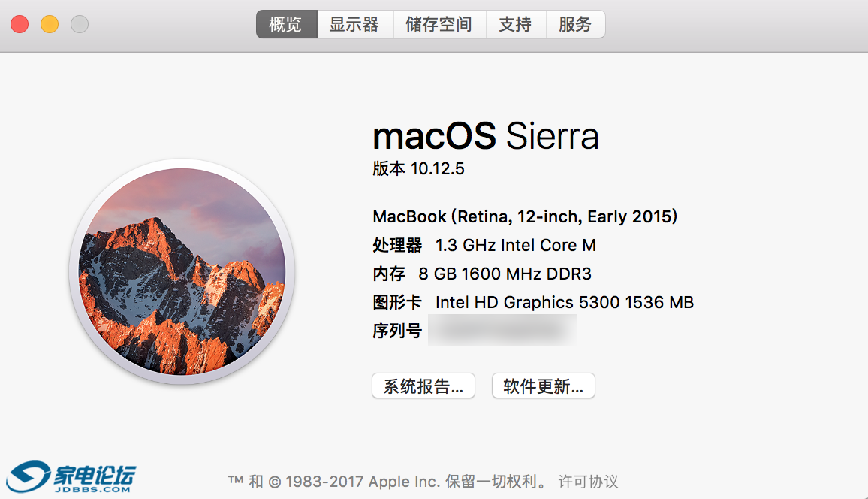Switch to the 概览 tab
Screen dimensions: 868x499
point(286,24)
